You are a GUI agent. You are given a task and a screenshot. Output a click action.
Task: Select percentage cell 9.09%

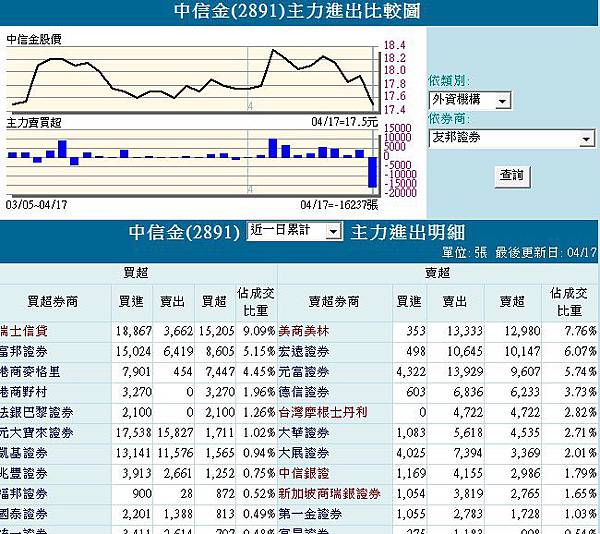click(259, 331)
